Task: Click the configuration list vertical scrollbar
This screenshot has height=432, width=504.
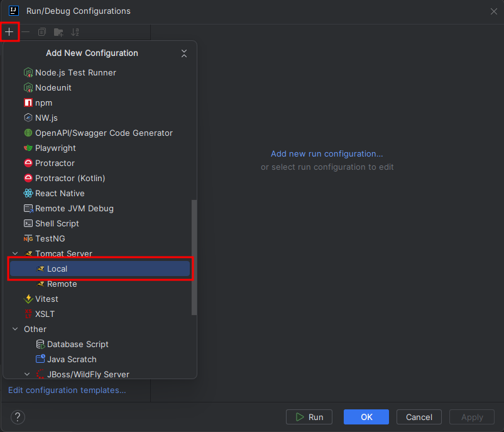Action: click(x=194, y=257)
